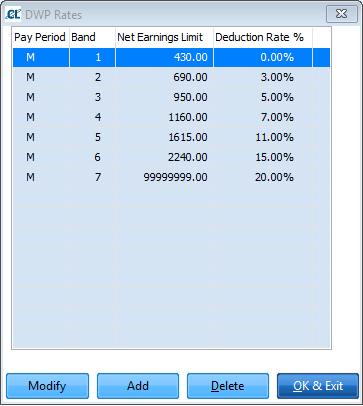363x406 pixels.
Task: Click pay period M in 1160.00 row
Action: coord(41,117)
